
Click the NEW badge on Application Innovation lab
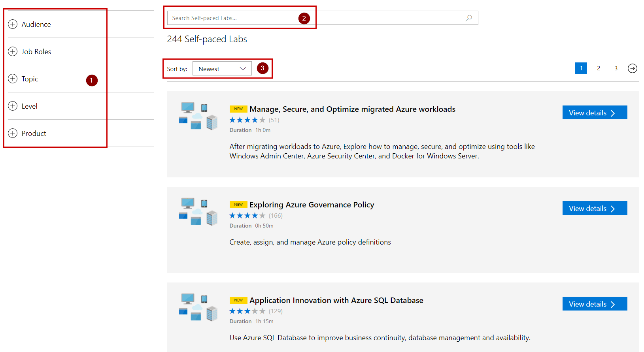click(238, 300)
